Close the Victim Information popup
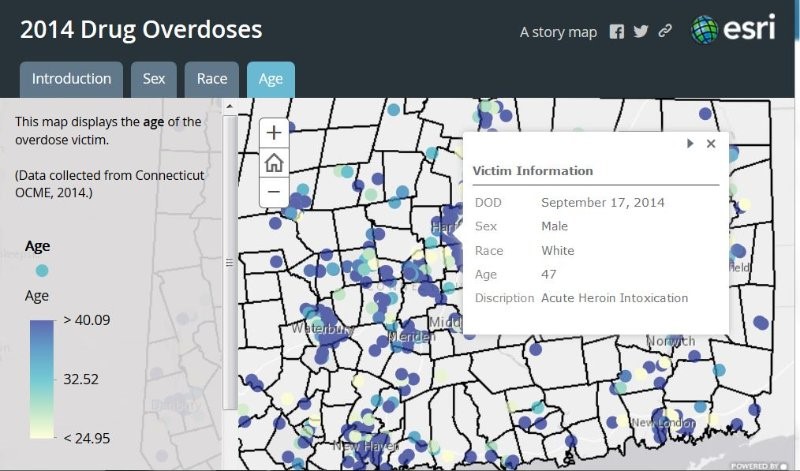The height and width of the screenshot is (471, 800). click(711, 144)
